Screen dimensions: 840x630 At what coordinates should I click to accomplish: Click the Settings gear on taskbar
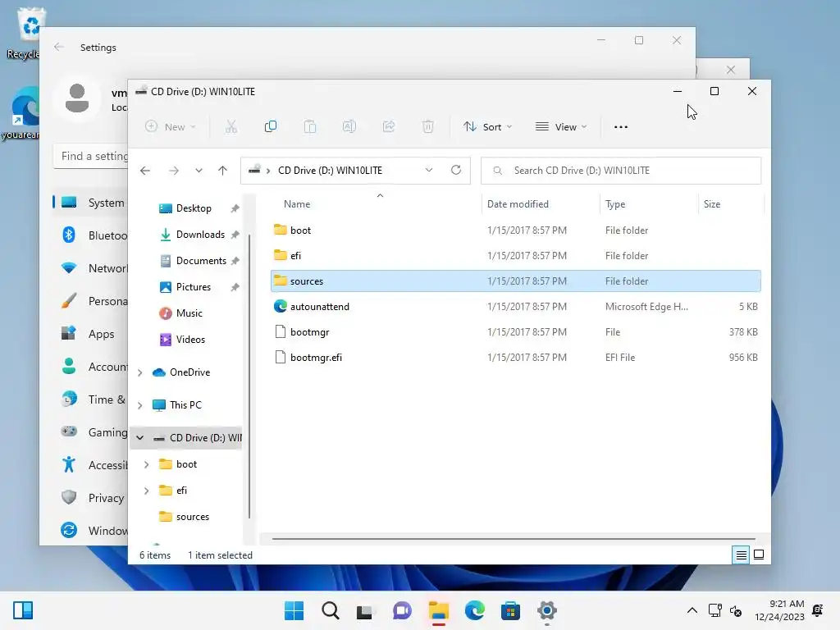[547, 610]
